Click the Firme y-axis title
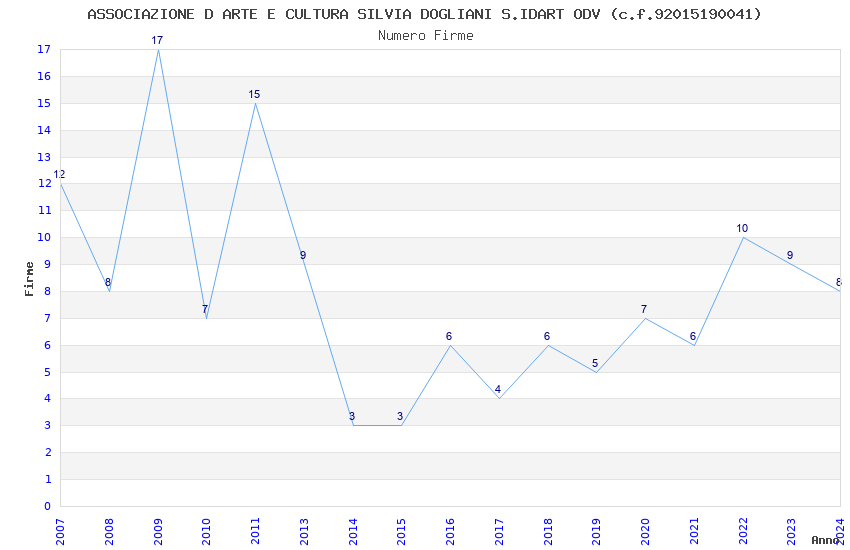 (29, 279)
